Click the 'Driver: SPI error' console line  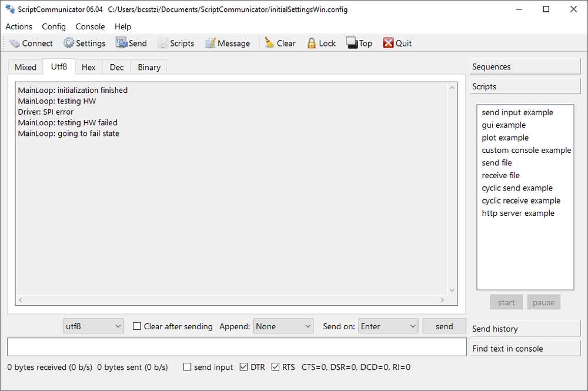[x=46, y=112]
